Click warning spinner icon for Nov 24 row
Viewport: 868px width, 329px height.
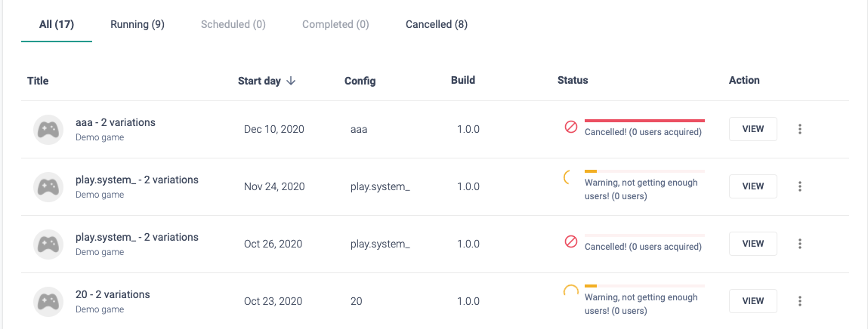567,178
